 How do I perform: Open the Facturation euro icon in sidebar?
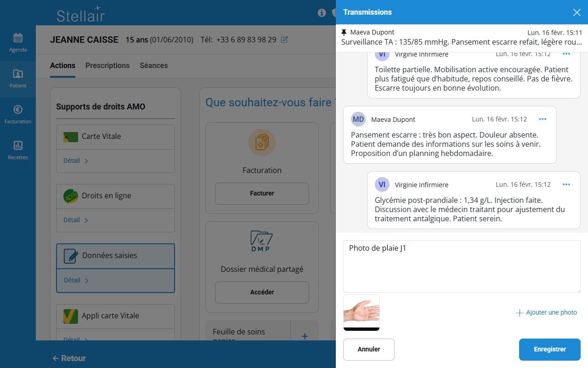click(x=18, y=110)
